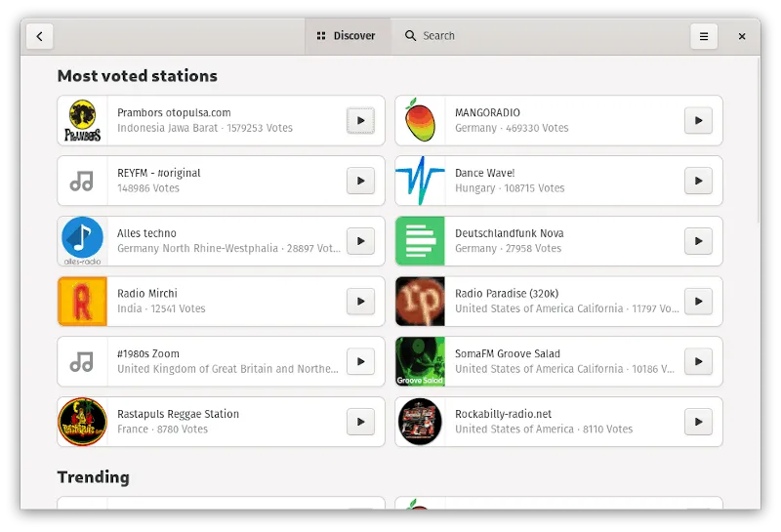This screenshot has width=781, height=532.
Task: Play Alles techno station
Action: click(360, 241)
